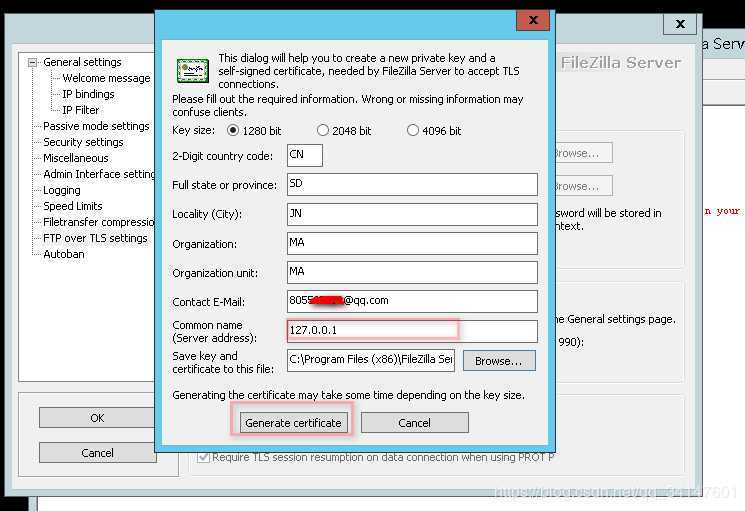This screenshot has height=511, width=745.
Task: Click the Organization input field
Action: pyautogui.click(x=412, y=244)
